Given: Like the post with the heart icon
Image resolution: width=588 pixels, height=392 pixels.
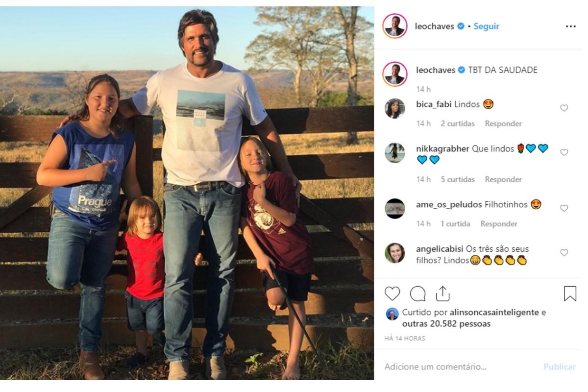Looking at the screenshot, I should tap(392, 294).
